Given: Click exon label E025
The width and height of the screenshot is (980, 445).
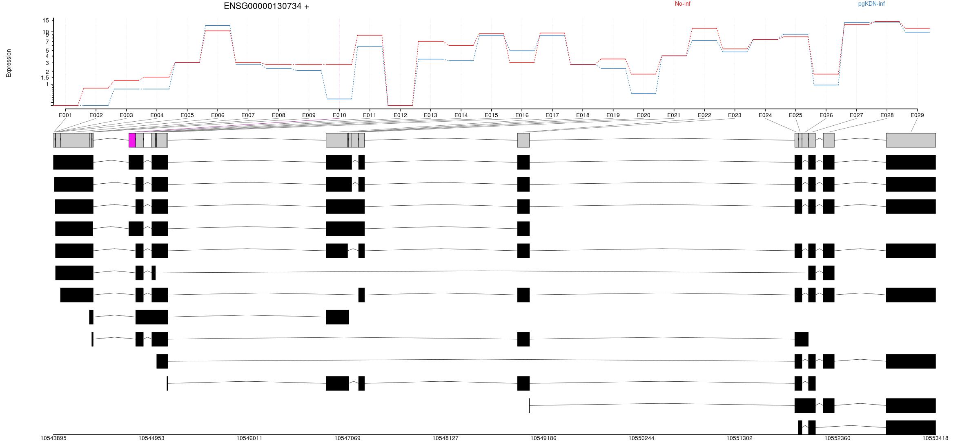Looking at the screenshot, I should coord(795,115).
